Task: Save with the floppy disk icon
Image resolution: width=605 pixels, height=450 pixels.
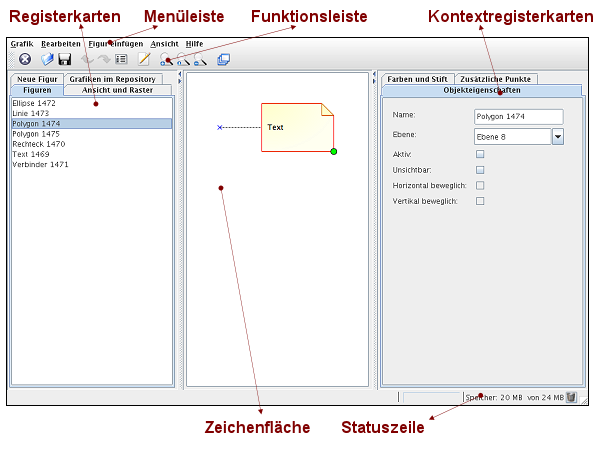Action: (64, 59)
